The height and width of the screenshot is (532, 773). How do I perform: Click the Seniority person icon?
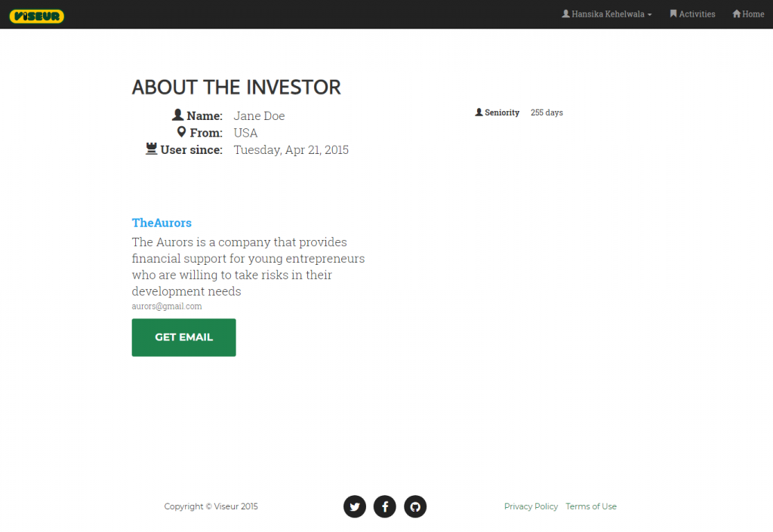tap(479, 112)
